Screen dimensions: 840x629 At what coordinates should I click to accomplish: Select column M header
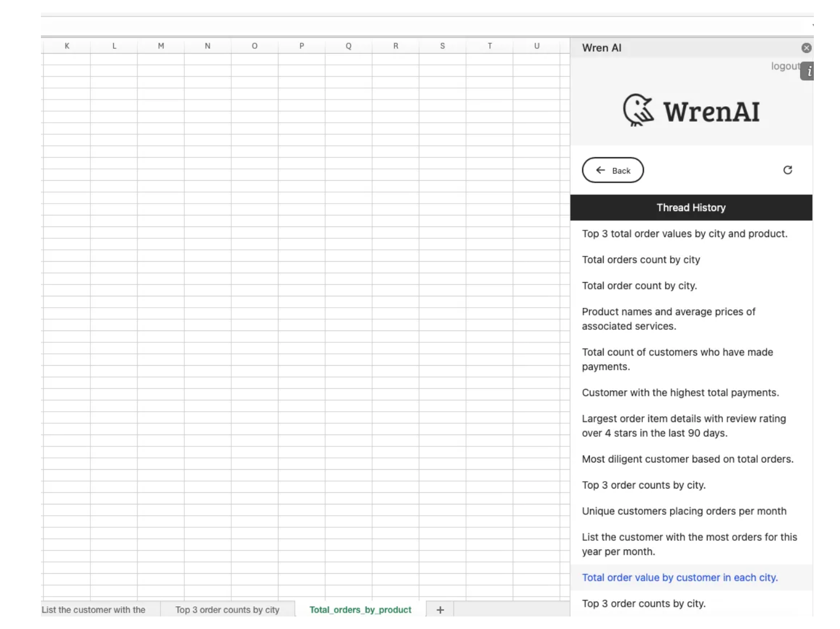pos(161,46)
